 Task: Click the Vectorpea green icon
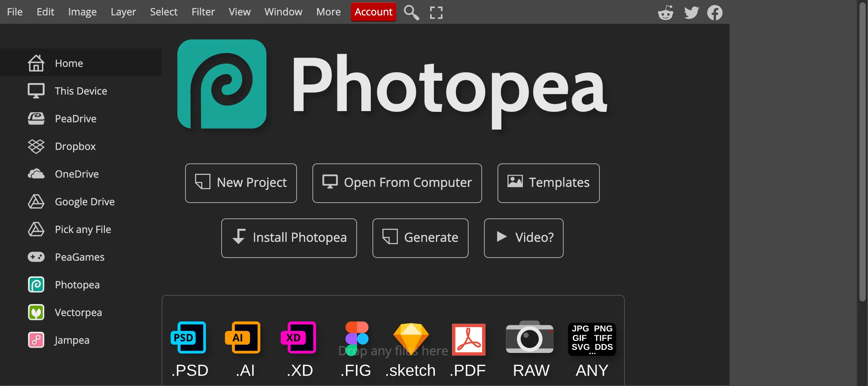click(36, 312)
